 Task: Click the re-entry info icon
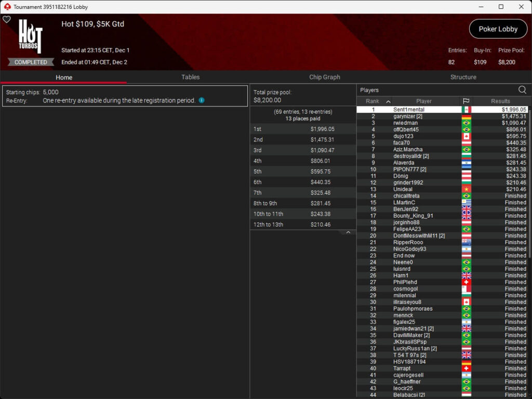[202, 100]
